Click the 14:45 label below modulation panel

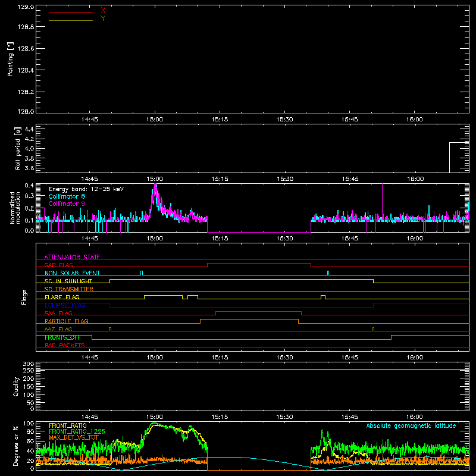90,239
